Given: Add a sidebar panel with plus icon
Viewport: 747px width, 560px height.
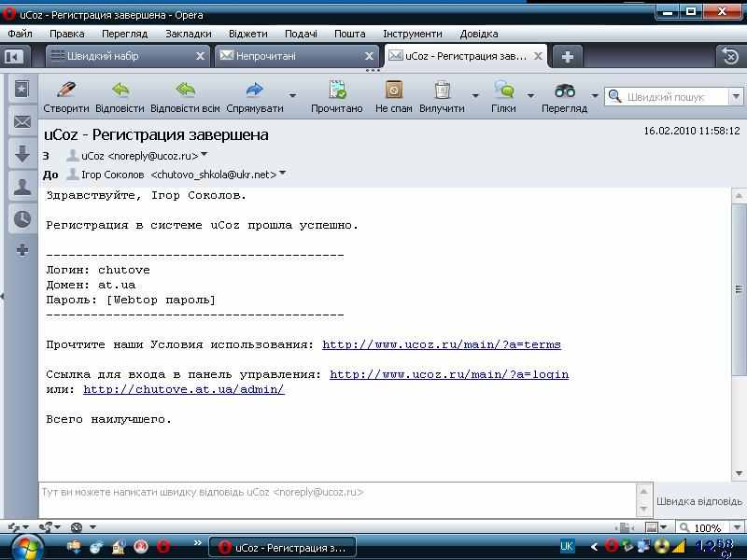Looking at the screenshot, I should [21, 250].
